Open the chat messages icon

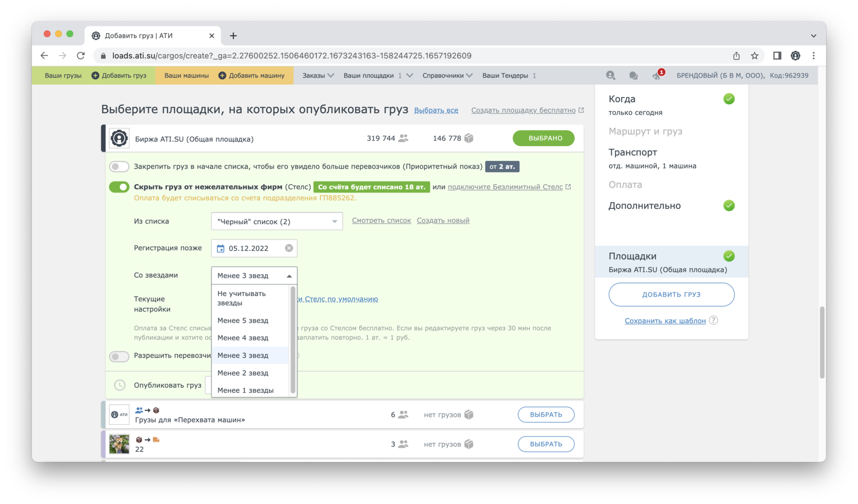point(633,76)
